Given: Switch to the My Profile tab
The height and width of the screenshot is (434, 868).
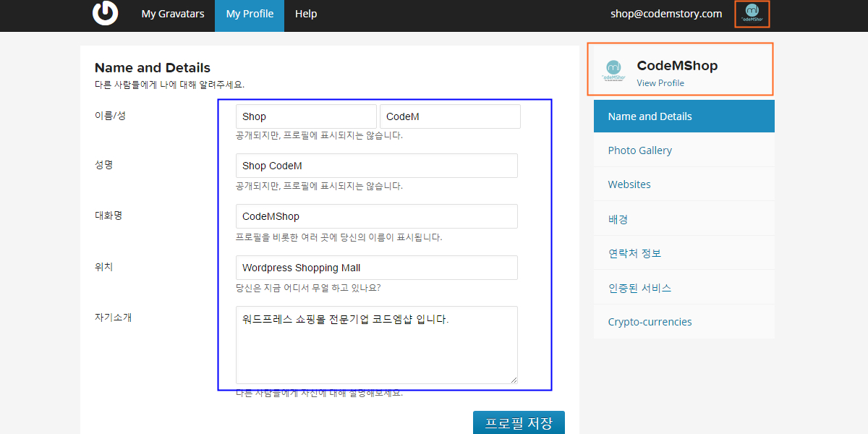Looking at the screenshot, I should [249, 14].
